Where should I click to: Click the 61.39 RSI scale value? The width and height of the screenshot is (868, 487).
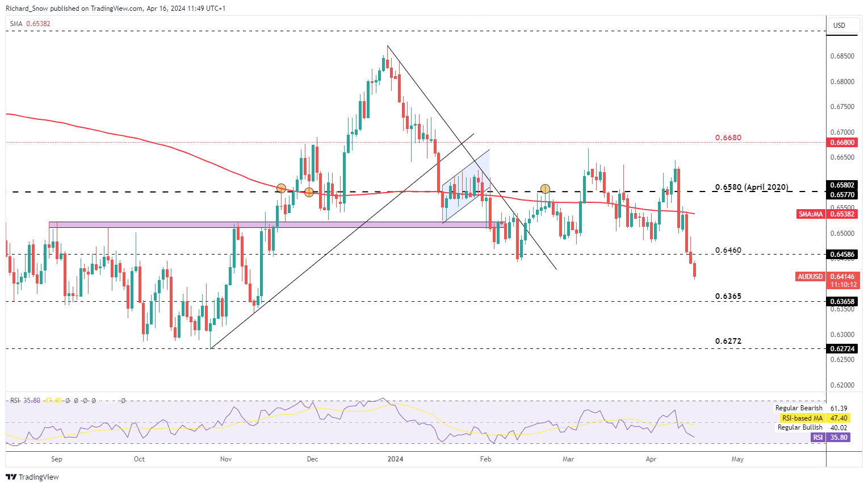[838, 408]
